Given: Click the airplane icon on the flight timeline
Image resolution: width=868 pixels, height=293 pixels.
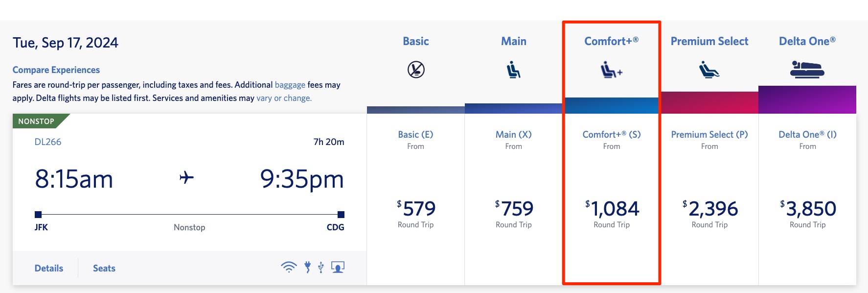Looking at the screenshot, I should click(188, 178).
